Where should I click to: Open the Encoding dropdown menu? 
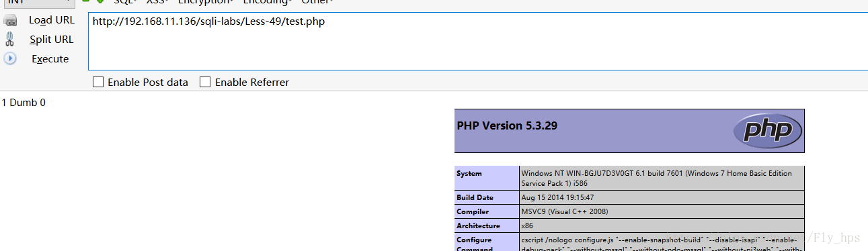(x=267, y=2)
